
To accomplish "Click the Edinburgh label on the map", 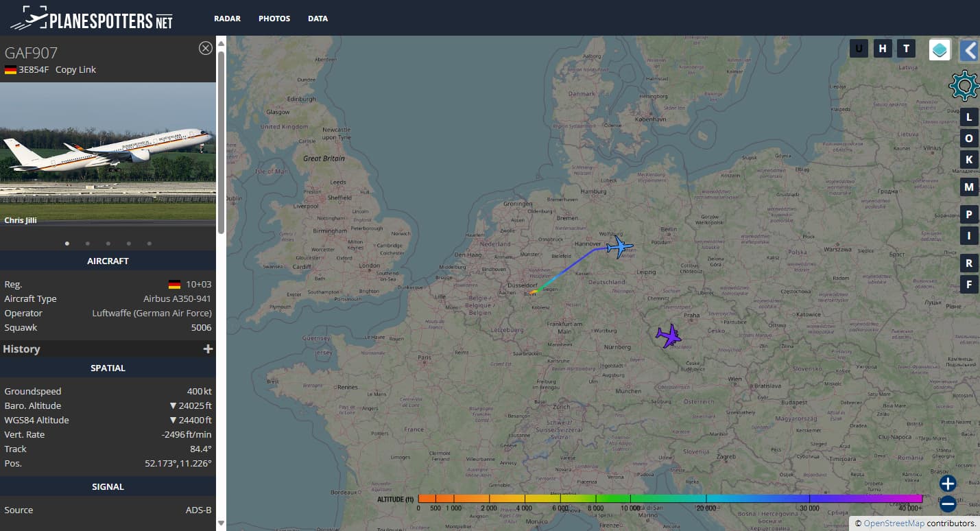I will [302, 99].
